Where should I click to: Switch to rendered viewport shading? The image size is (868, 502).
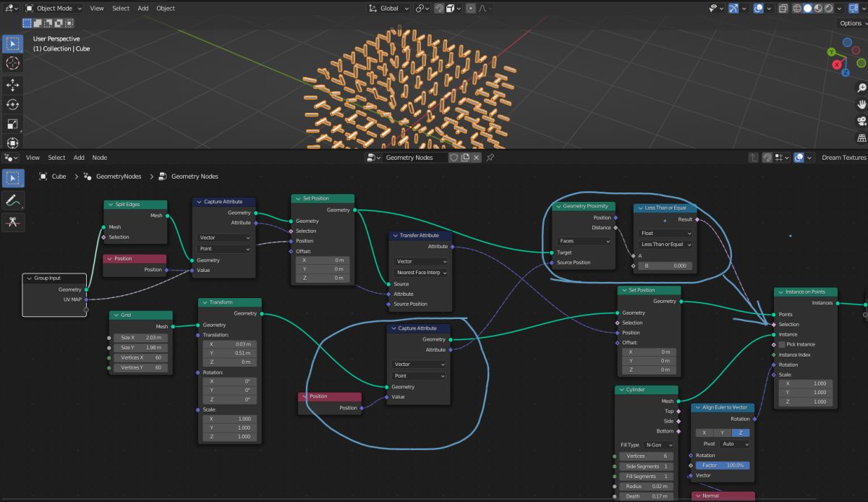[827, 8]
